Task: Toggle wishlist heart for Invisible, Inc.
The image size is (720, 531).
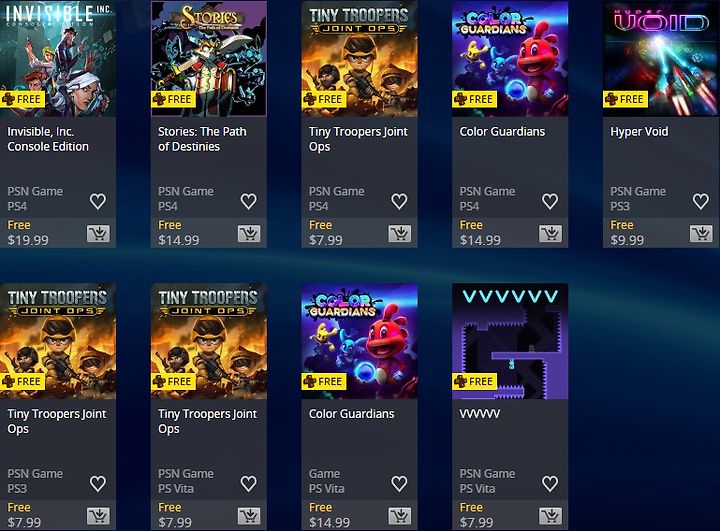Action: click(98, 201)
